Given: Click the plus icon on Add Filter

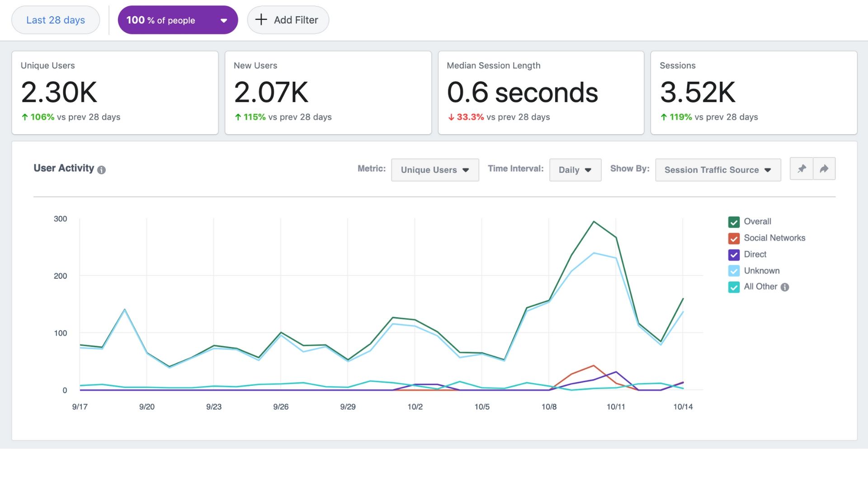Looking at the screenshot, I should pyautogui.click(x=261, y=20).
